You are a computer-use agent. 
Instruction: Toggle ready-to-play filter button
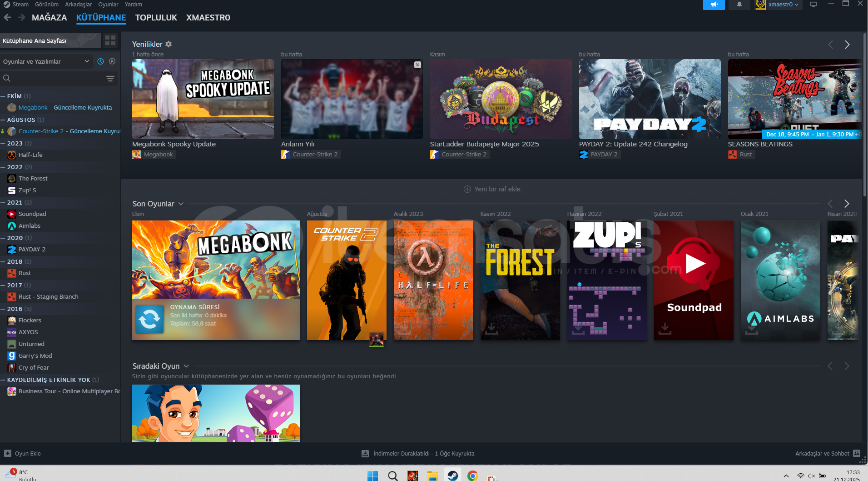pyautogui.click(x=112, y=61)
